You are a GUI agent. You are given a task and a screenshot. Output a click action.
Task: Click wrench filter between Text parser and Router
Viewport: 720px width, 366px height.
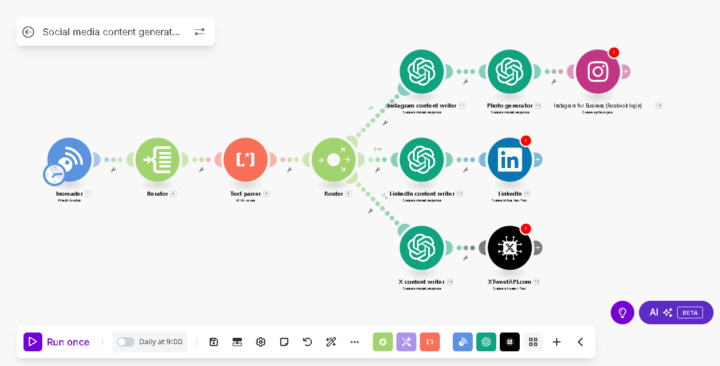point(289,170)
